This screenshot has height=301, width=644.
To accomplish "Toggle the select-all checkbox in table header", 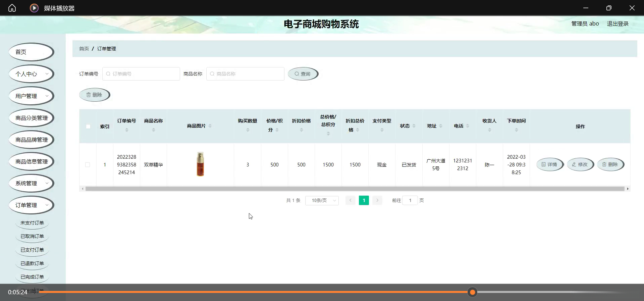I will click(x=88, y=127).
